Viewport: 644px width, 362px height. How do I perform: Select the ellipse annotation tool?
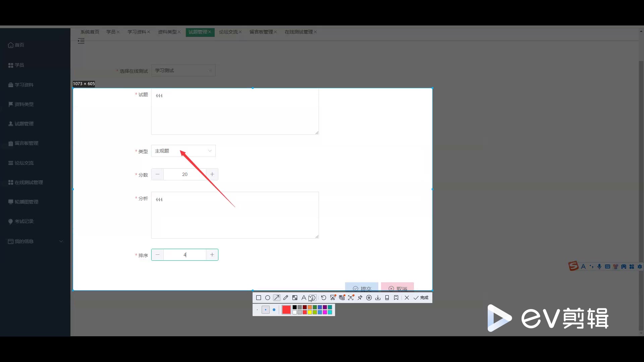coord(268,298)
